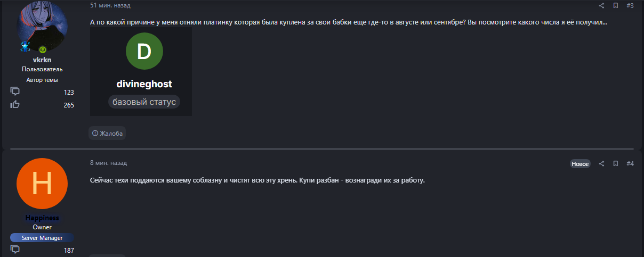Click the messages count icon under vkrkn
Image resolution: width=644 pixels, height=257 pixels.
15,92
